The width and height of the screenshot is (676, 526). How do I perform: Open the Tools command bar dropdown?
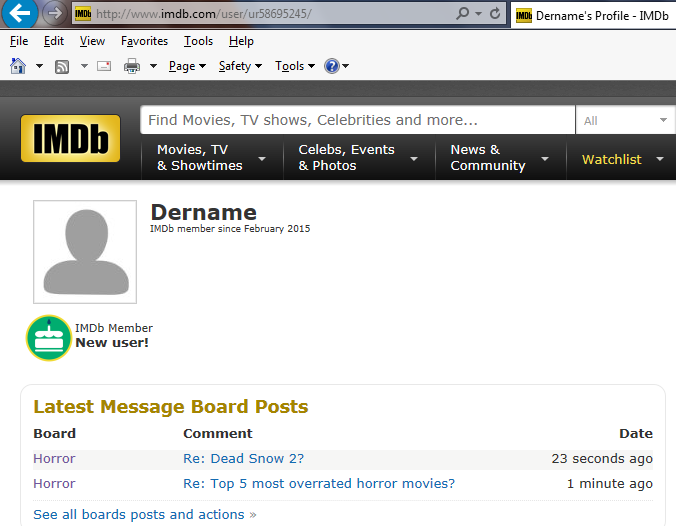click(x=295, y=66)
